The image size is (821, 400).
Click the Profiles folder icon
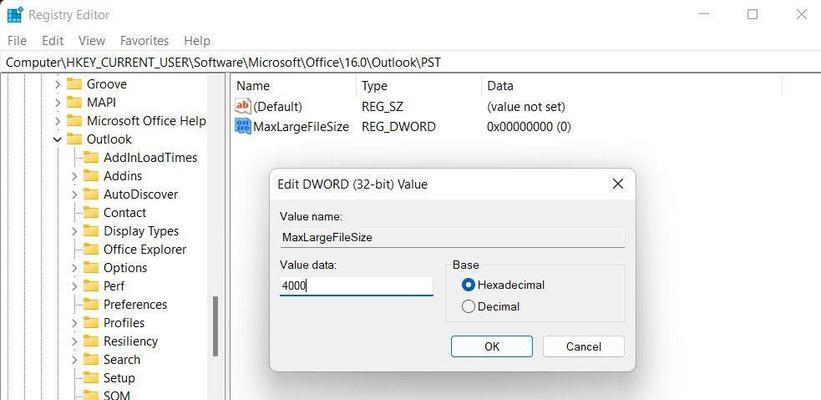91,323
